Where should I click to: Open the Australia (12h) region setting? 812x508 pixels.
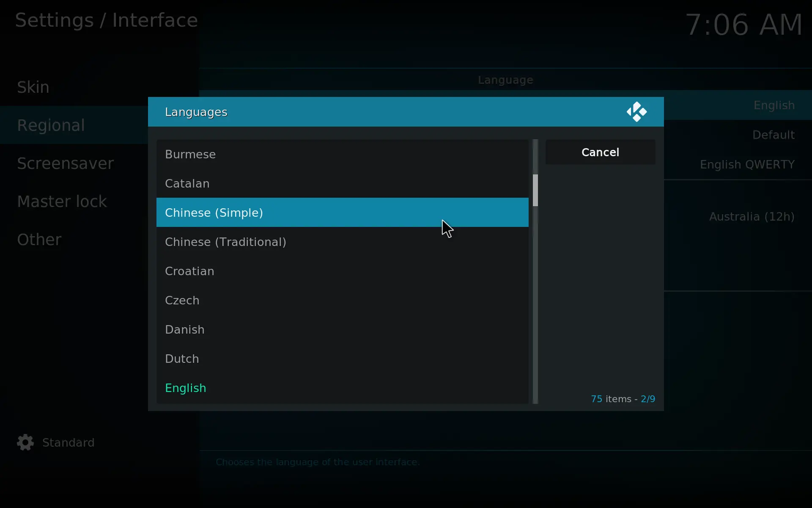(752, 216)
